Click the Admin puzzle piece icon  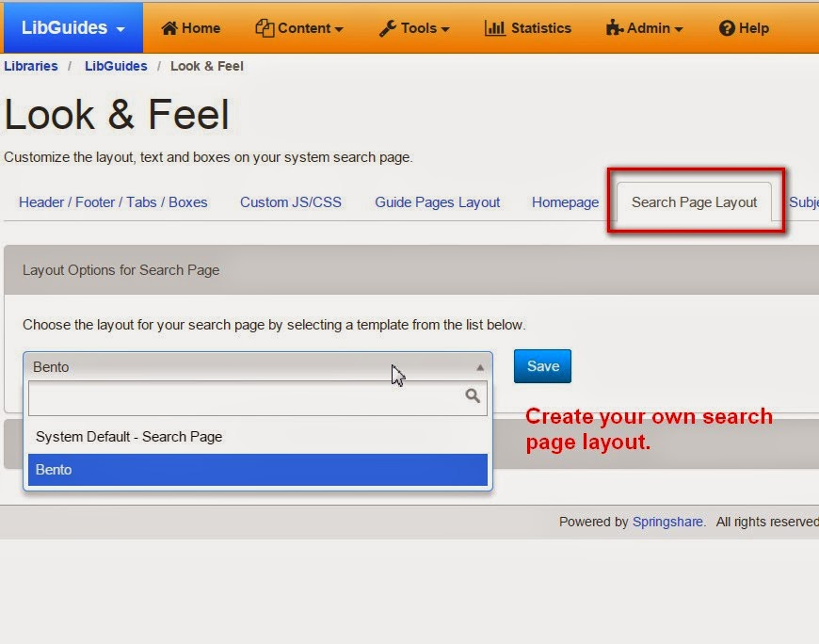coord(614,28)
